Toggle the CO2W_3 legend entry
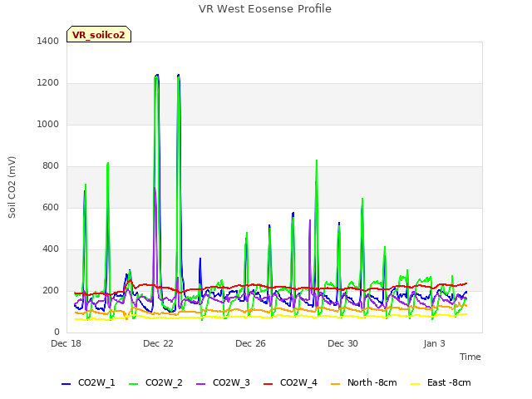Viewport: 532px width, 399px height. (223, 382)
